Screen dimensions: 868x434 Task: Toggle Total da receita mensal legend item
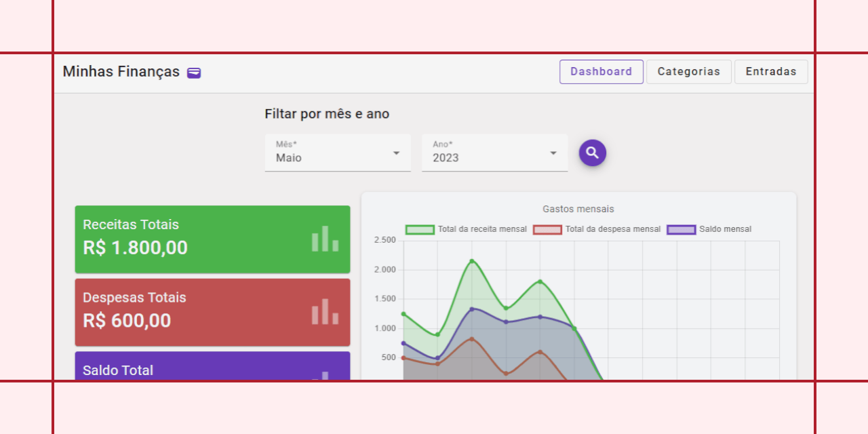coord(466,229)
